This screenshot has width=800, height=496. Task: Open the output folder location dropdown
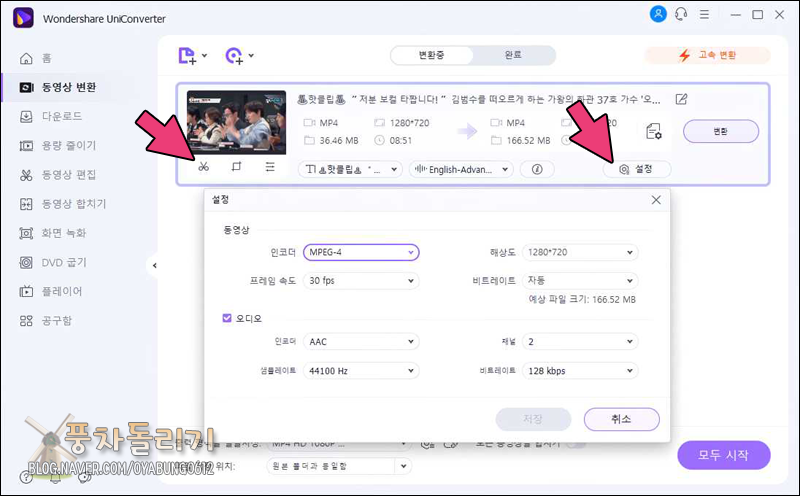click(339, 466)
